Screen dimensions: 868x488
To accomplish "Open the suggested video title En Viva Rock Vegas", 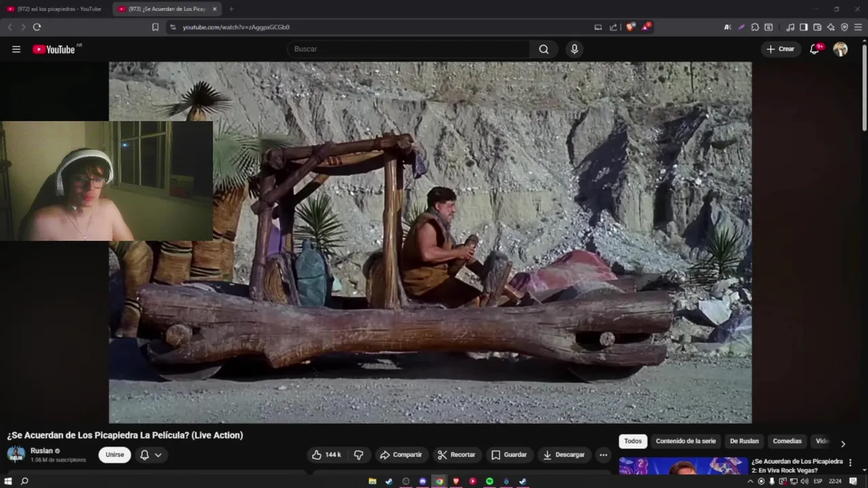I will point(797,466).
